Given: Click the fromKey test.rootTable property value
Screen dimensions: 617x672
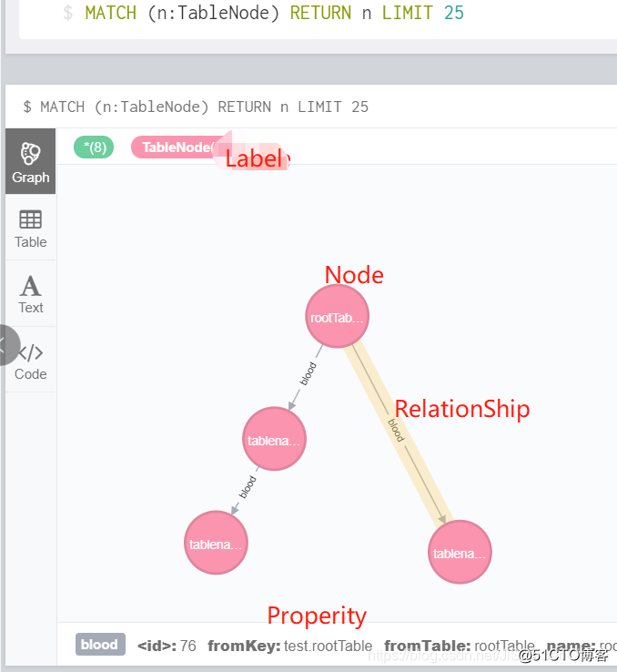Looking at the screenshot, I should (x=328, y=646).
